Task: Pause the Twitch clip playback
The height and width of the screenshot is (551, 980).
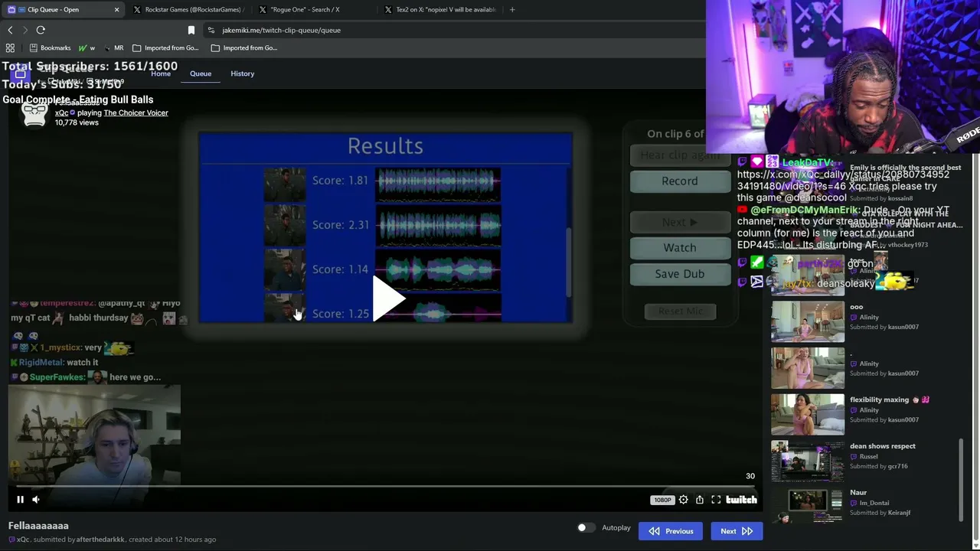Action: [21, 500]
